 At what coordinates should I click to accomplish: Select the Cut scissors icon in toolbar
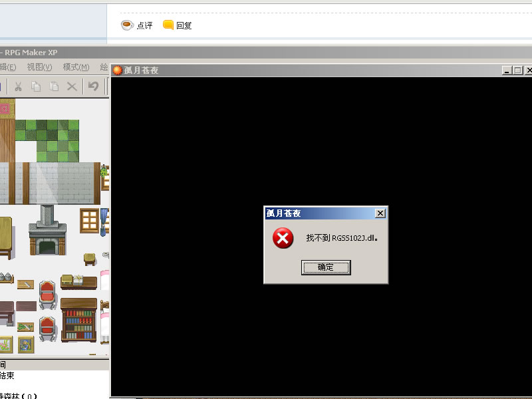point(18,86)
